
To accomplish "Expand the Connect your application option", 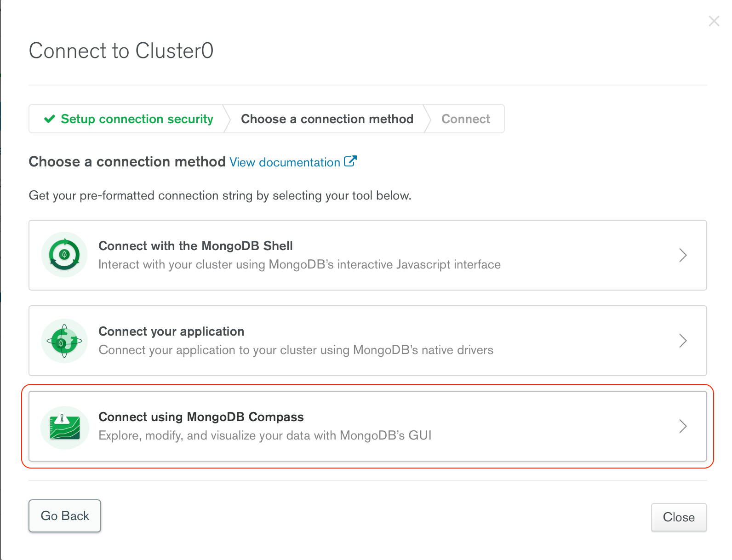I will coord(368,341).
